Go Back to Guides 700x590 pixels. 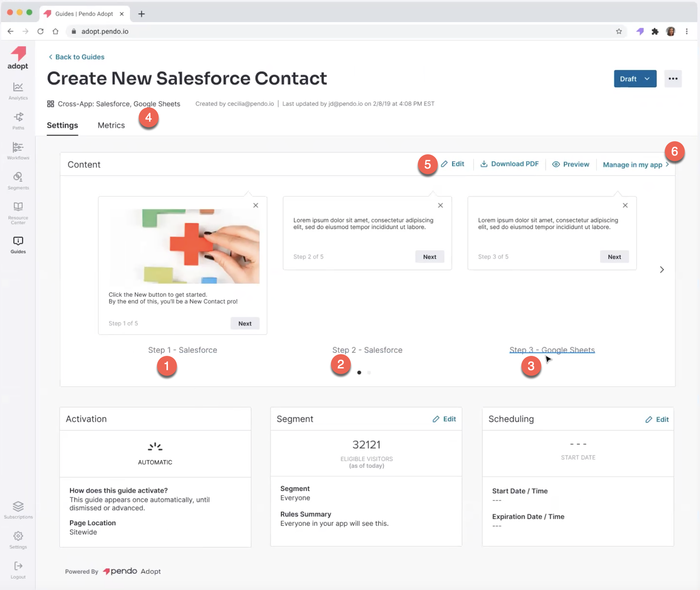click(77, 57)
